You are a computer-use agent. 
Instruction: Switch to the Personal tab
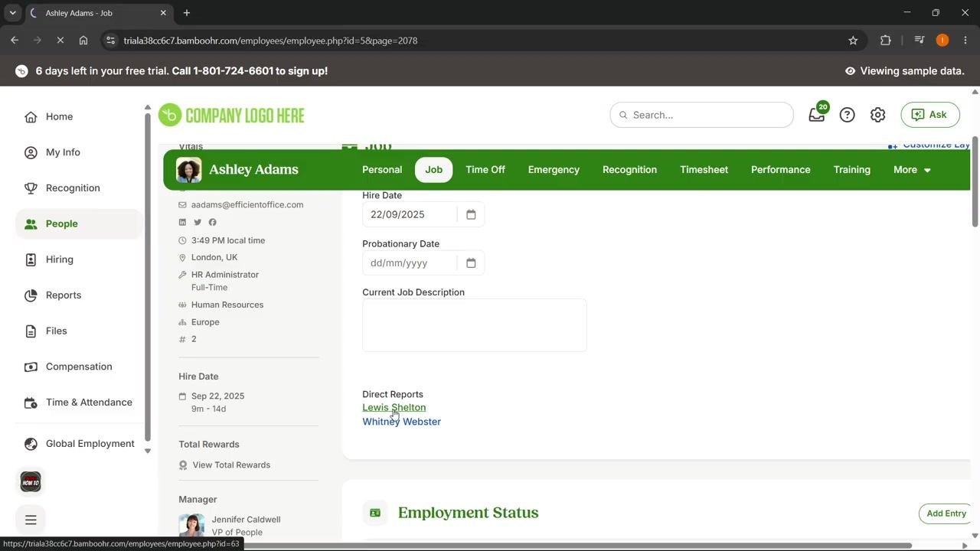point(382,170)
